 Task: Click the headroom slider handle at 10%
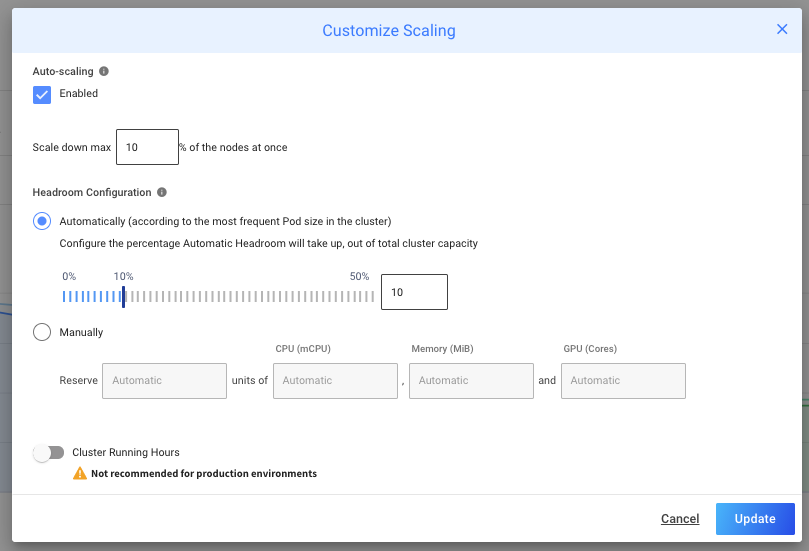point(123,296)
